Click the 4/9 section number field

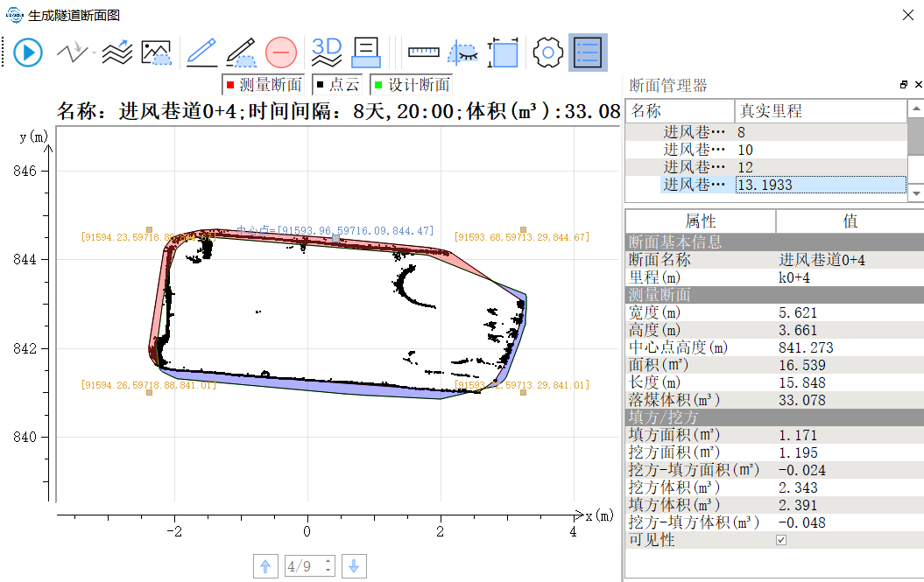click(304, 567)
